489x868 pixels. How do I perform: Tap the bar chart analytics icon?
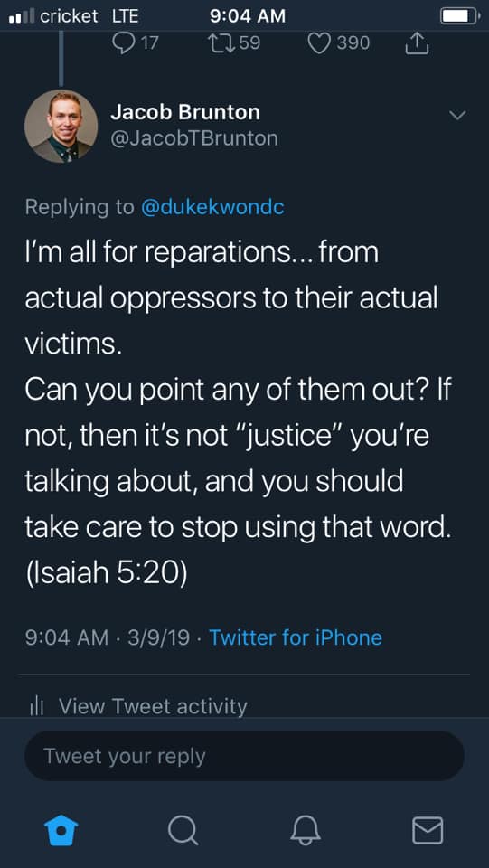click(36, 707)
